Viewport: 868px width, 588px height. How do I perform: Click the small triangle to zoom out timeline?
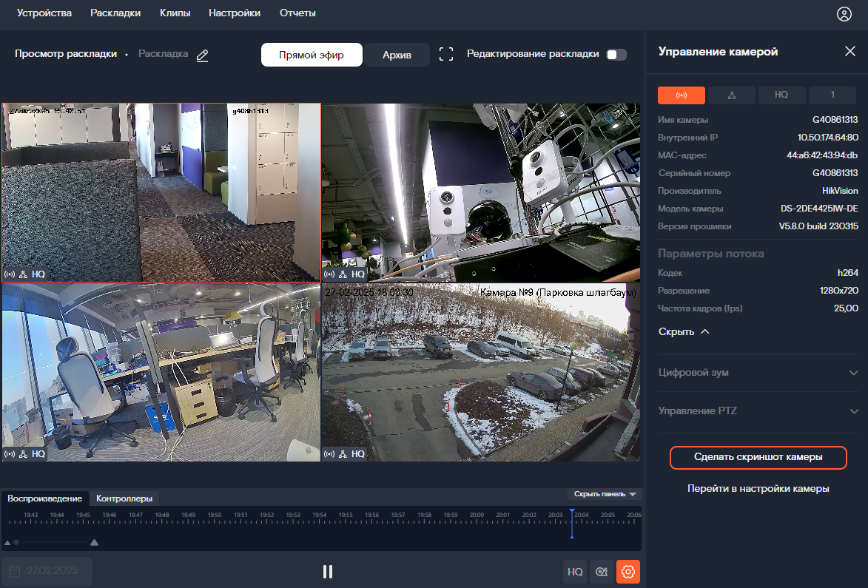7,543
